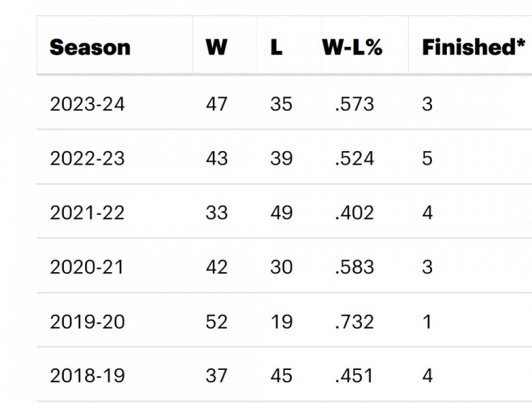This screenshot has width=532, height=404.
Task: Click the 2019-20 finish of 1
Action: pyautogui.click(x=427, y=322)
